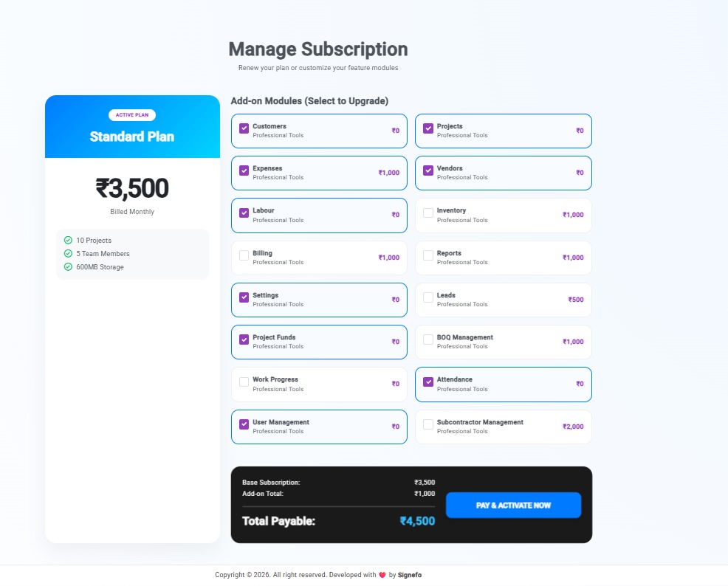Uncheck the Projects module checkbox
Viewport: 728px width, 586px height.
(428, 128)
